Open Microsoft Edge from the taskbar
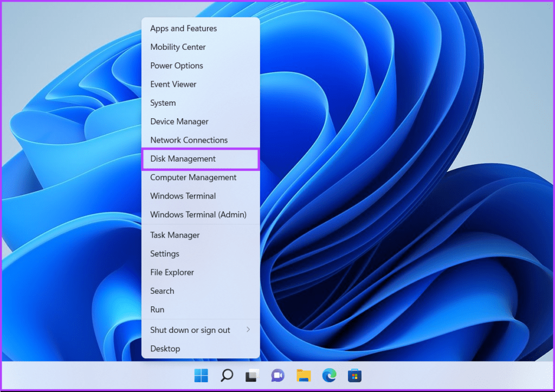 click(x=328, y=375)
